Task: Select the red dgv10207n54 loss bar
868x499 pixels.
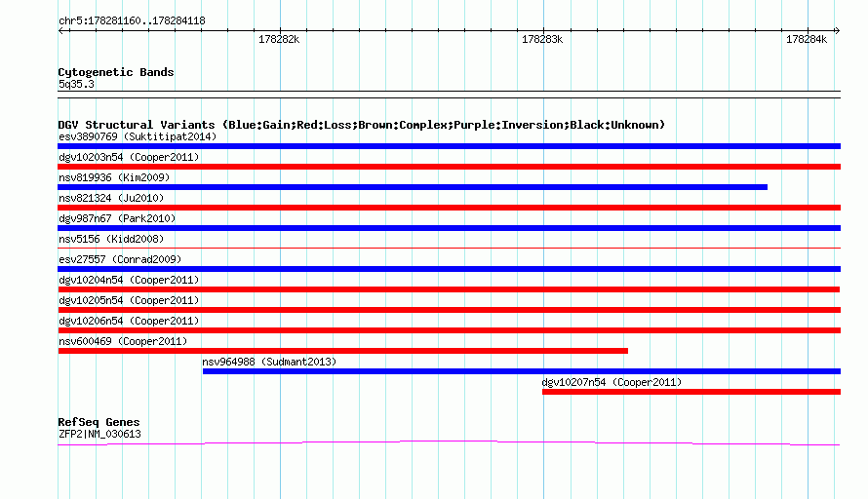Action: click(691, 392)
